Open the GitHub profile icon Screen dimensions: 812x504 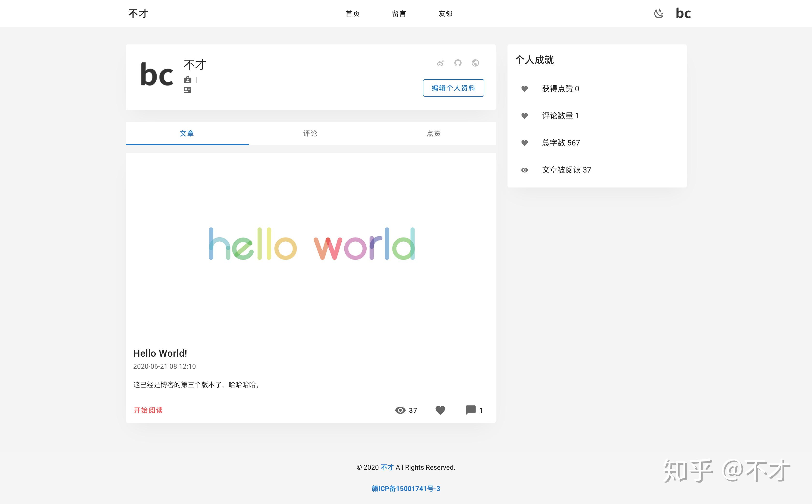tap(458, 63)
